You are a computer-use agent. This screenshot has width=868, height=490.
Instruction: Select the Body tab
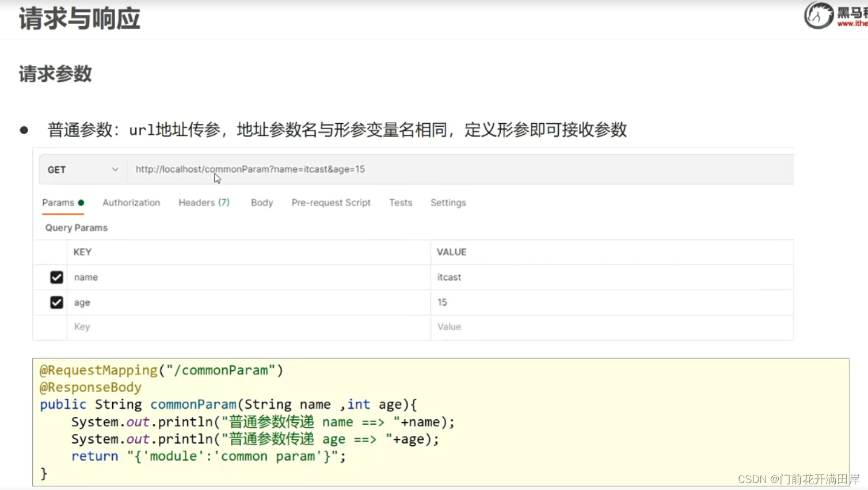[262, 203]
